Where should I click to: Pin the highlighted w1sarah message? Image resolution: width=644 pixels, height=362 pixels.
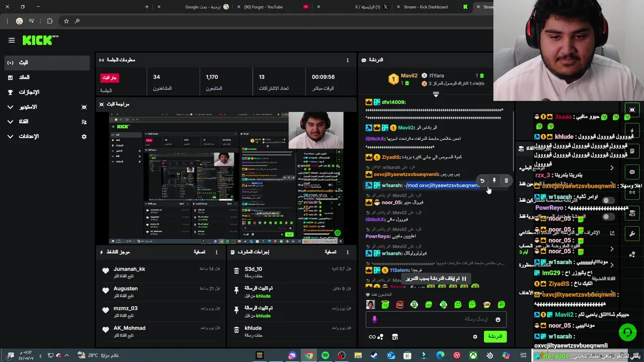coord(494,180)
